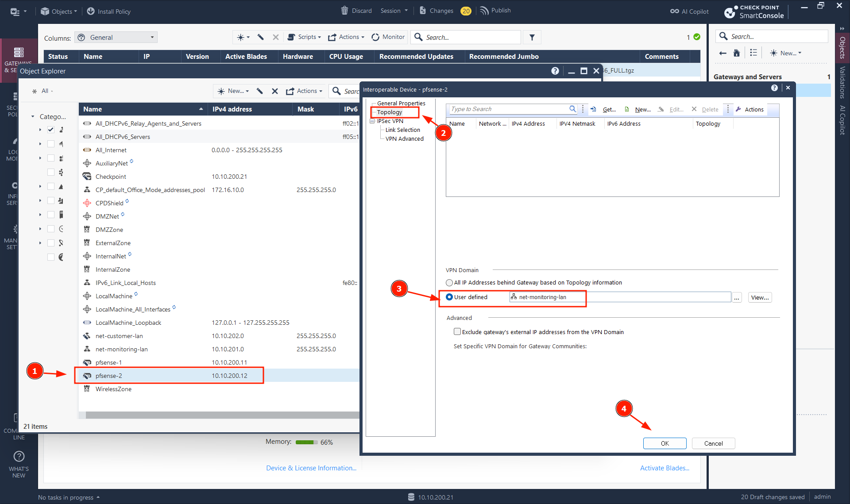Click the magnifier icon in the Type to Search box
The height and width of the screenshot is (504, 850).
click(572, 109)
